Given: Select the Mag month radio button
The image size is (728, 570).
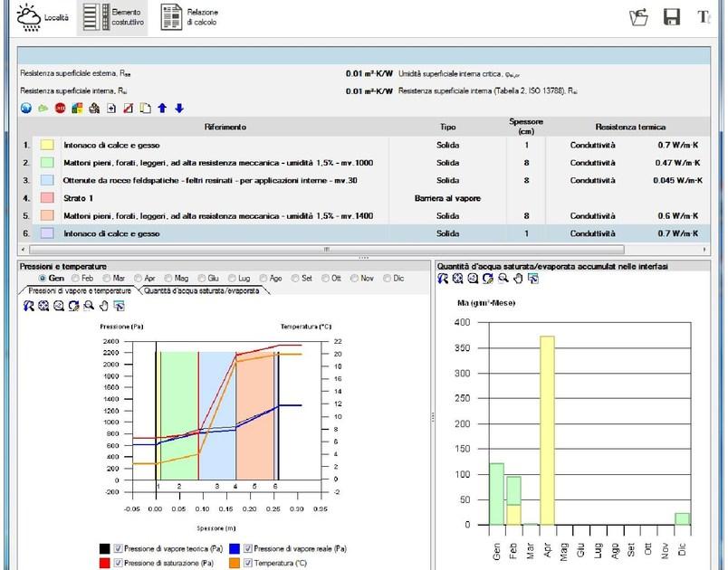Looking at the screenshot, I should pos(168,279).
